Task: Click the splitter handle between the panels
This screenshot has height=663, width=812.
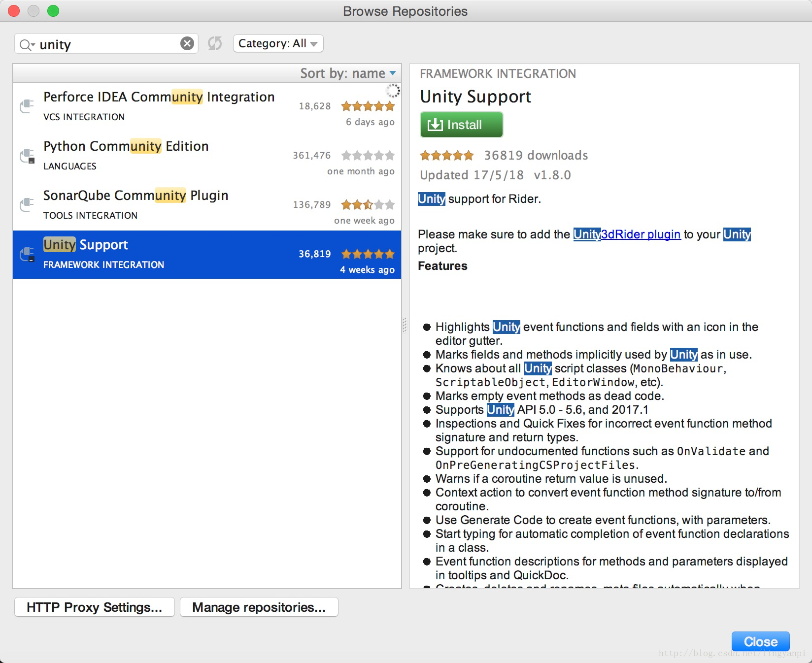Action: (405, 325)
